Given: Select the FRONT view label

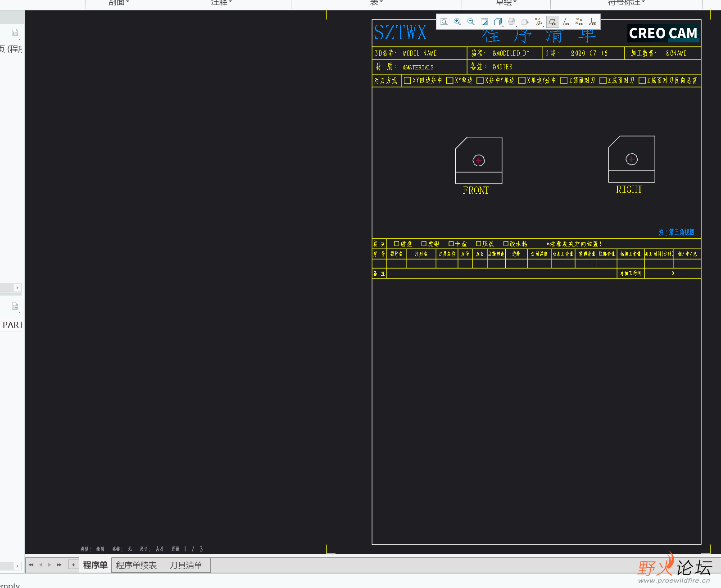Looking at the screenshot, I should [476, 191].
